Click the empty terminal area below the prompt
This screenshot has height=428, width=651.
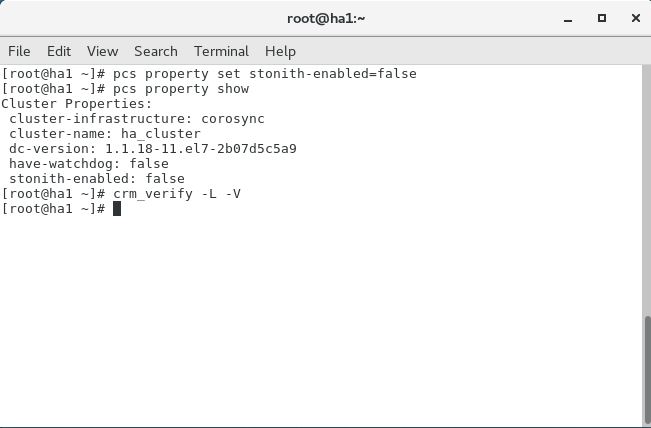(x=322, y=320)
